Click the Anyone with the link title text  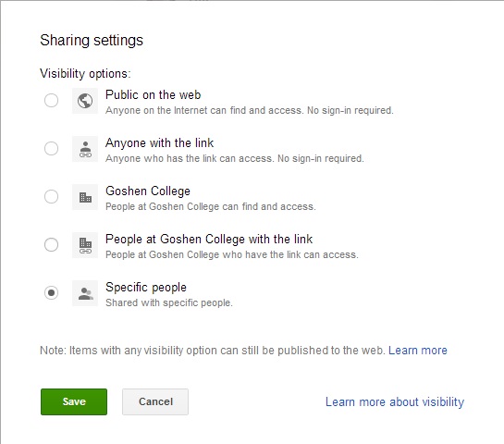pyautogui.click(x=159, y=143)
